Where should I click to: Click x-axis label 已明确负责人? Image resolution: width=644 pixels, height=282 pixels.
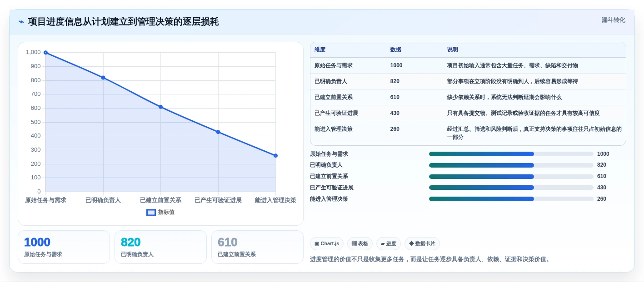[103, 200]
